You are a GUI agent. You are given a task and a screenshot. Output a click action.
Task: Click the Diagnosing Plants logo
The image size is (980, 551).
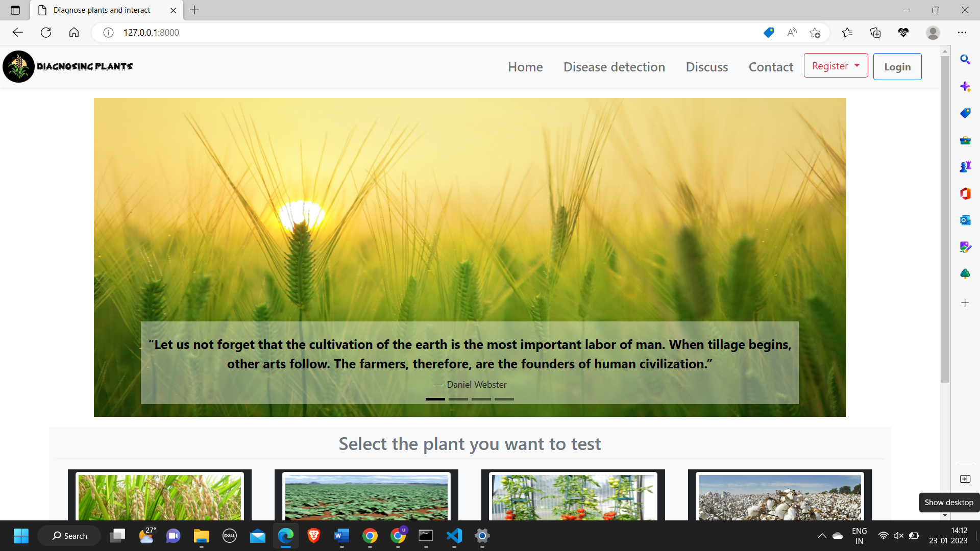pos(68,66)
